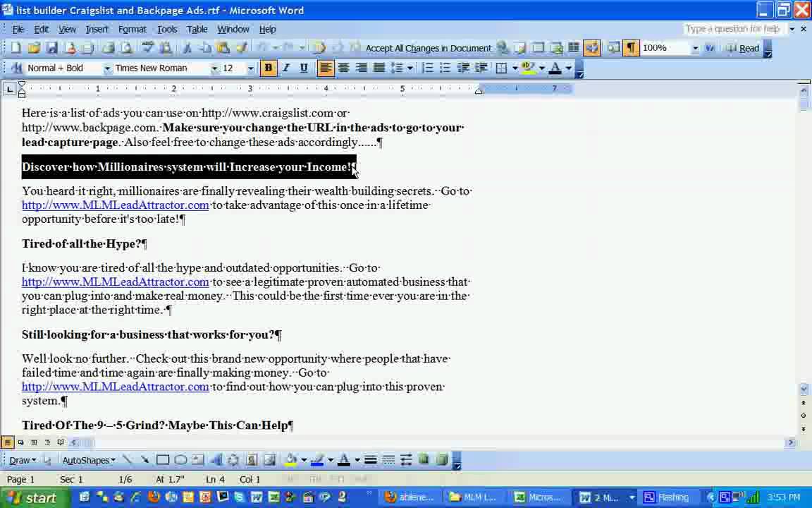Toggle Bold formatting
812x508 pixels.
click(x=269, y=68)
